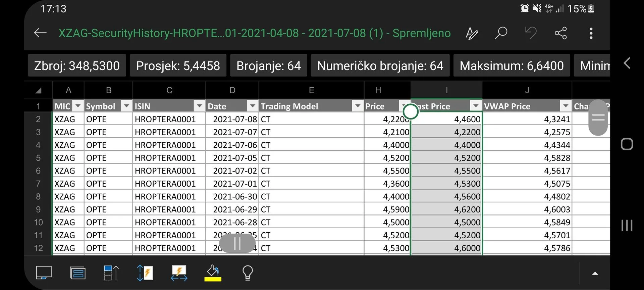644x290 pixels.
Task: Tap the workbook title in the header
Action: click(255, 33)
